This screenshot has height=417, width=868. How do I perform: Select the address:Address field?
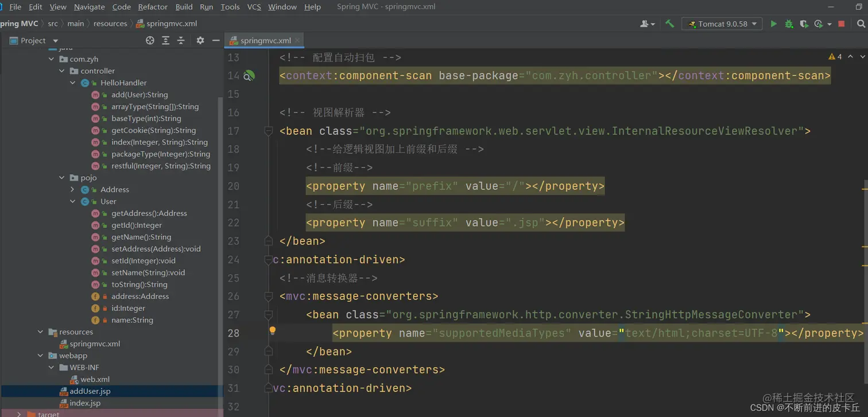(140, 297)
